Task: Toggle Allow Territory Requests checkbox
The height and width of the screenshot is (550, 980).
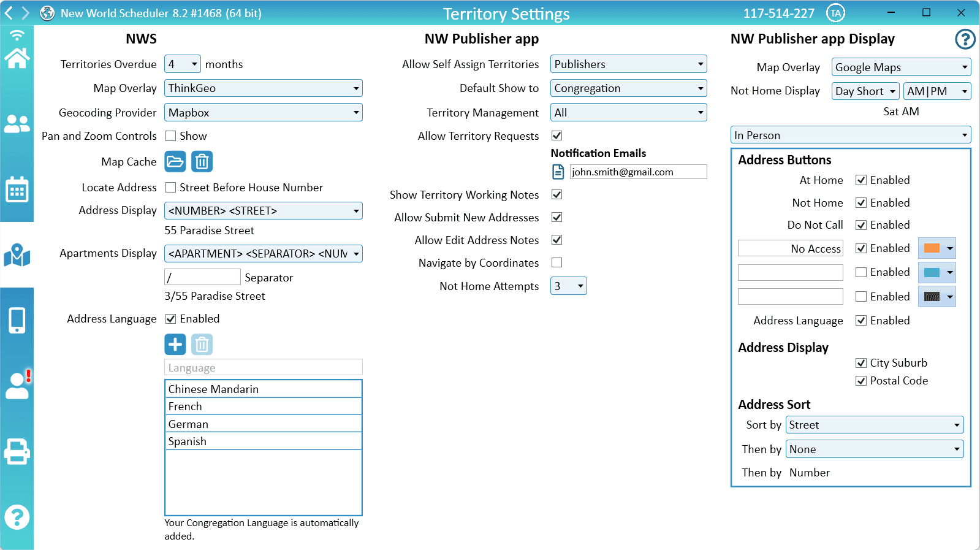Action: pos(557,136)
